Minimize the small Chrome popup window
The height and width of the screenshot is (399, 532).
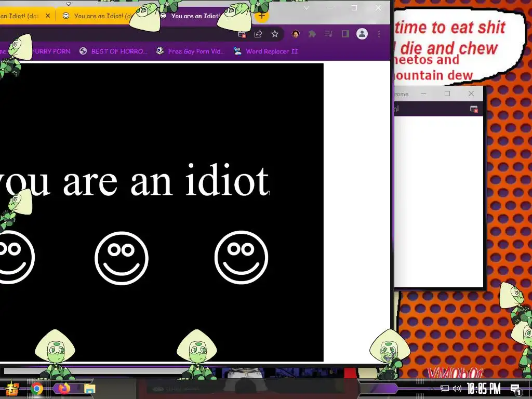423,94
